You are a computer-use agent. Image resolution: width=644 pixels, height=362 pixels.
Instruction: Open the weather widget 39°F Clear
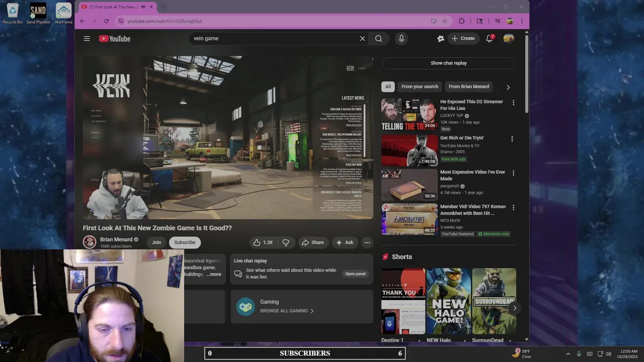tap(521, 353)
